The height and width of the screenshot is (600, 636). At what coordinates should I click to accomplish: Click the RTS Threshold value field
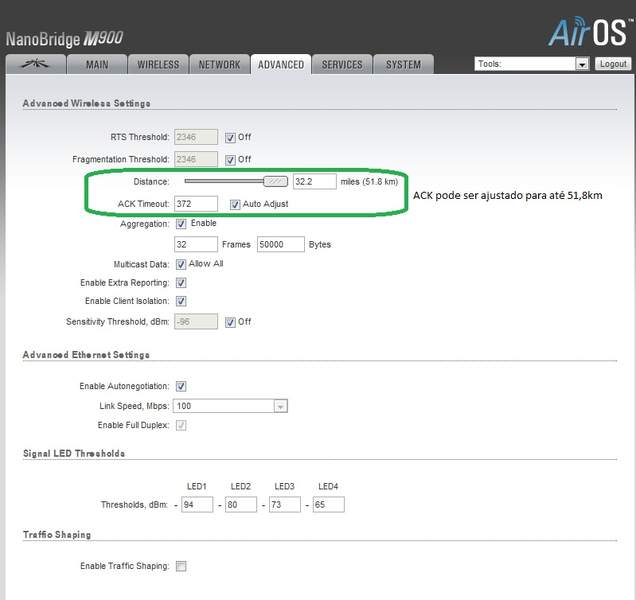[196, 137]
